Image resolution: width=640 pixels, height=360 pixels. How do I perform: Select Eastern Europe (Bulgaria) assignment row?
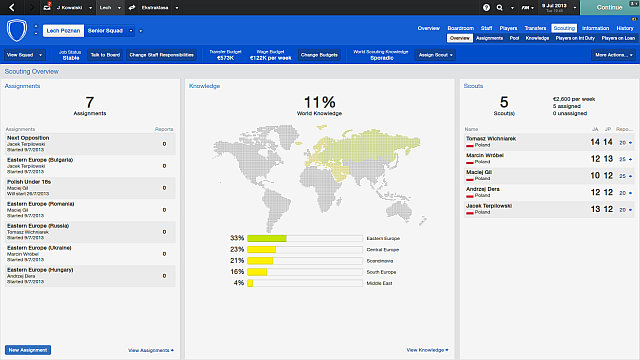[90, 166]
